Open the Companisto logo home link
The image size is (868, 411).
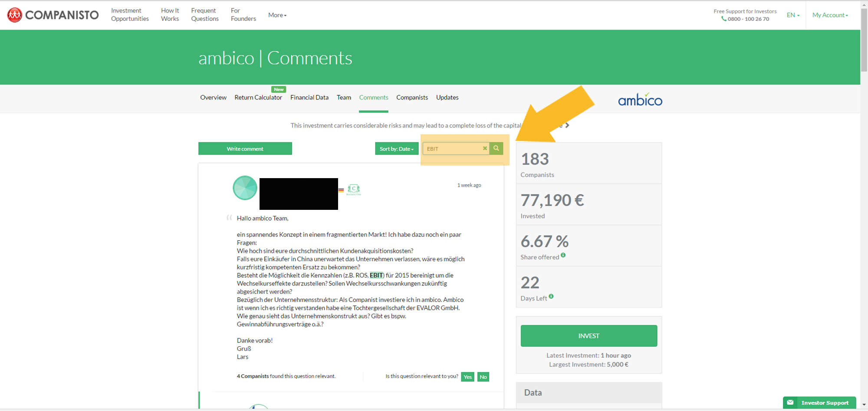tap(53, 15)
